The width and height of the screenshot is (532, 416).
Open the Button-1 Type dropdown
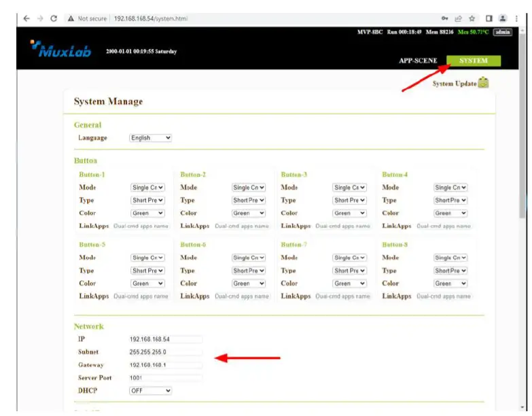[x=147, y=201]
